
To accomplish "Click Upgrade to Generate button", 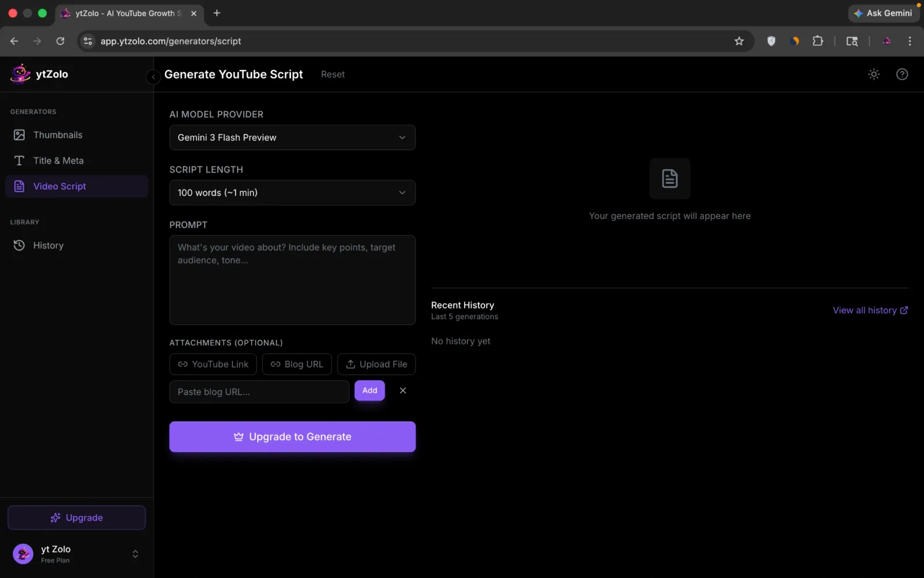I will 292,436.
